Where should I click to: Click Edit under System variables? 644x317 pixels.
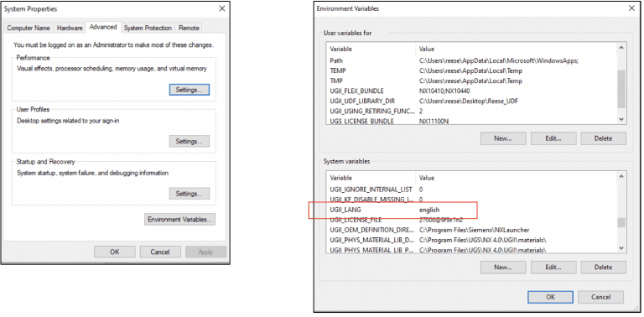[553, 268]
